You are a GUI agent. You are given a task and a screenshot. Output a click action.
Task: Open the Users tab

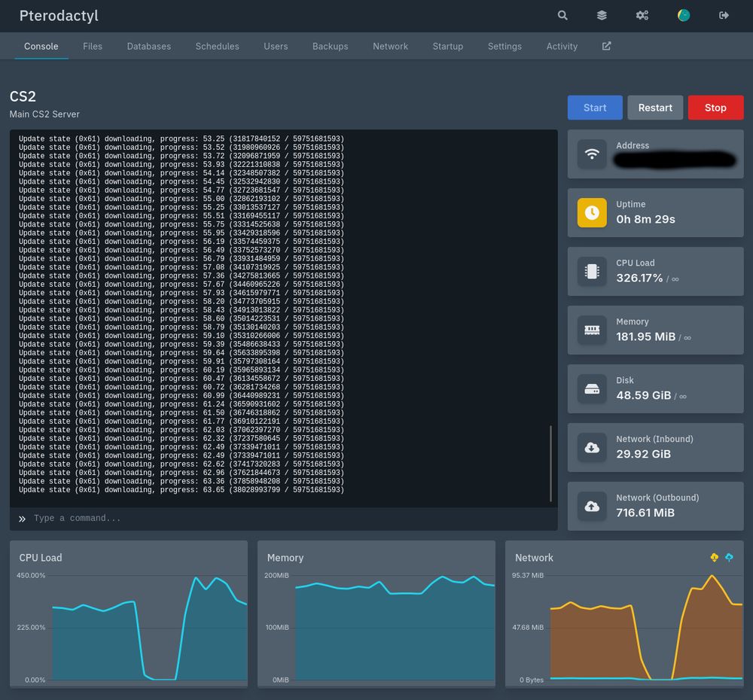(x=276, y=47)
